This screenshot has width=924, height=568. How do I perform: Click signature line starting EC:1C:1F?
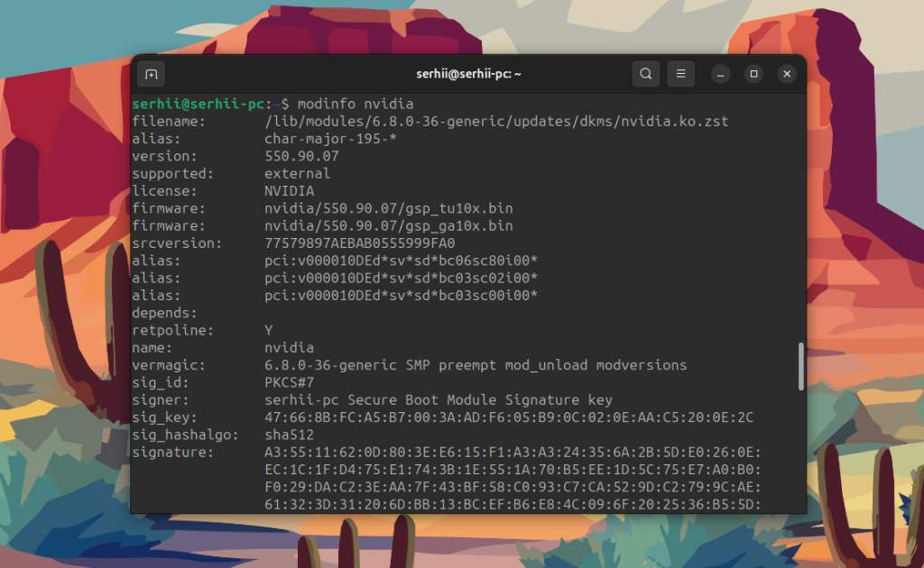[513, 470]
